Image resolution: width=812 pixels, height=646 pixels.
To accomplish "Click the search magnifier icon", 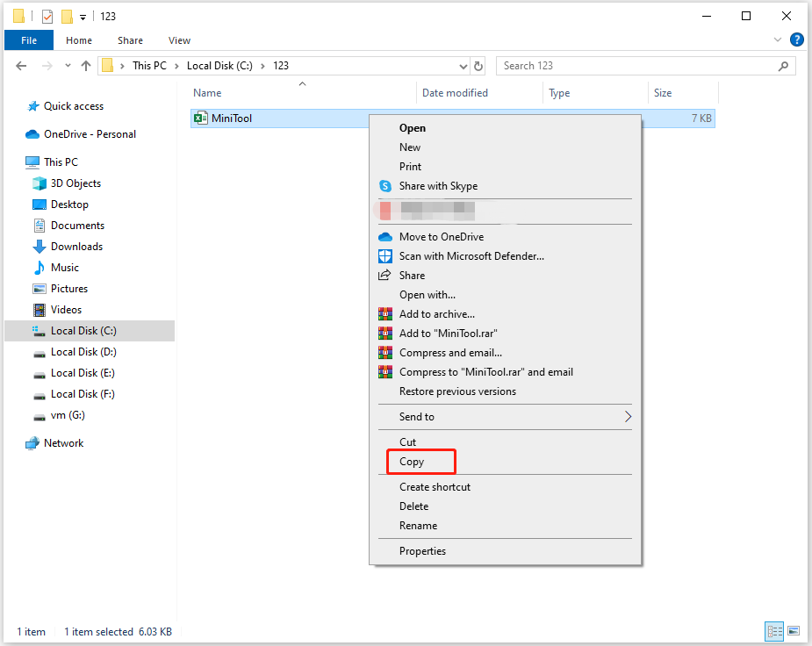I will pos(784,66).
